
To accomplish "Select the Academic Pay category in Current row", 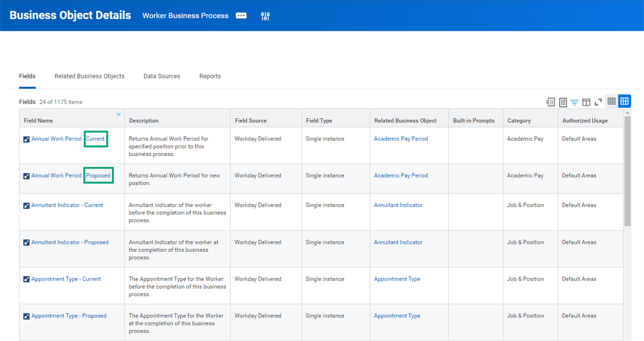I will pos(525,139).
